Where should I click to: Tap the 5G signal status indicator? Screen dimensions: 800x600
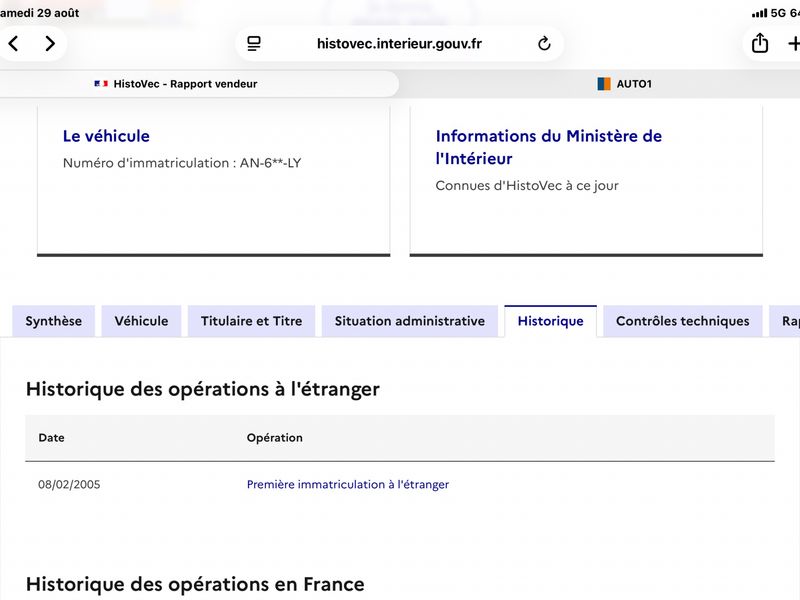769,13
